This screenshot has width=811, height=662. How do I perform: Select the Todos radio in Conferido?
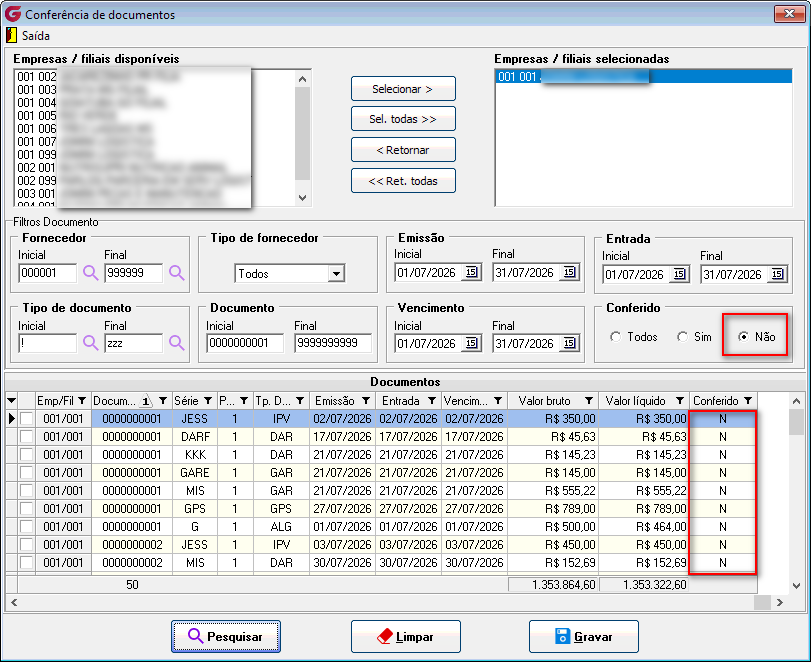(x=615, y=337)
